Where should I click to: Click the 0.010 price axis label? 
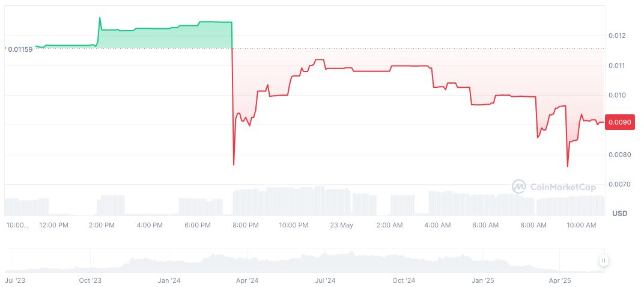617,95
